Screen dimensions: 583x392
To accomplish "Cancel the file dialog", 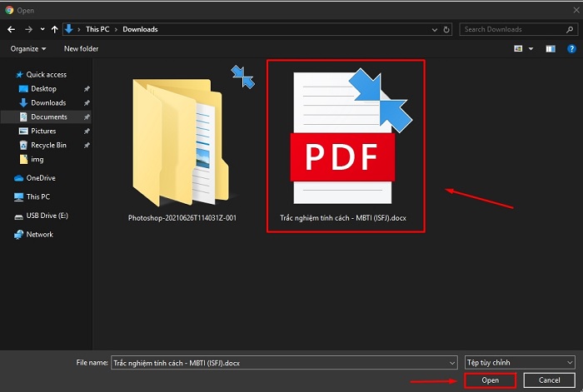I will (x=549, y=380).
